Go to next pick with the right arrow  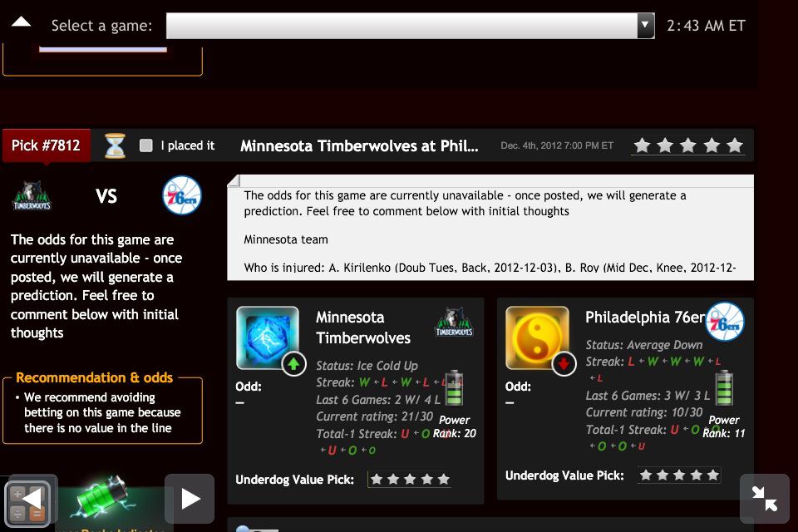click(x=190, y=499)
